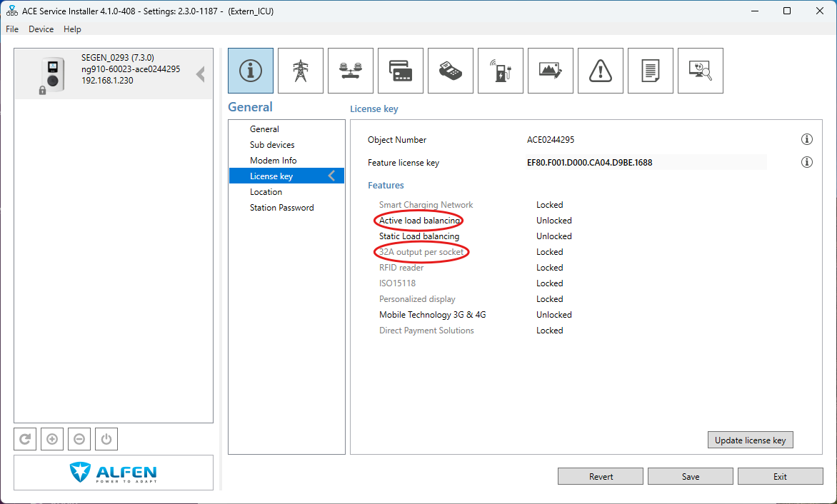Open the document log icon
Screen dimensions: 837x504
click(651, 71)
